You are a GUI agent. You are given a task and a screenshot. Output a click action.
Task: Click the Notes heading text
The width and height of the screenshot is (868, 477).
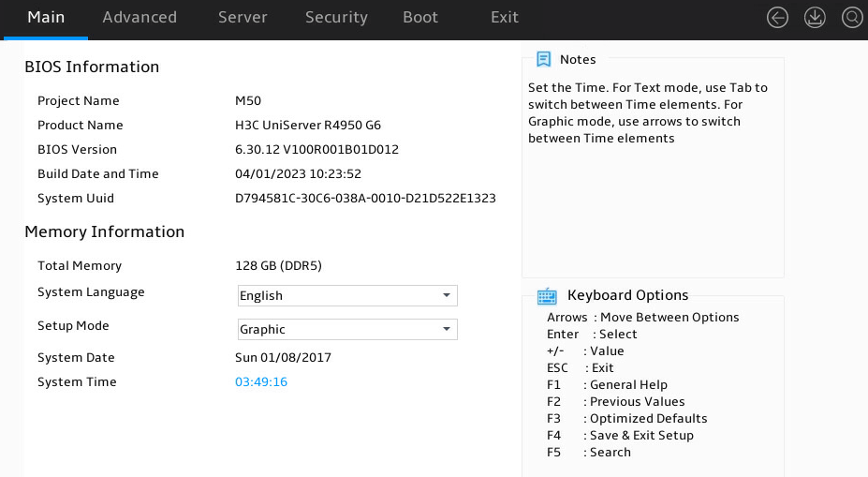click(x=578, y=59)
